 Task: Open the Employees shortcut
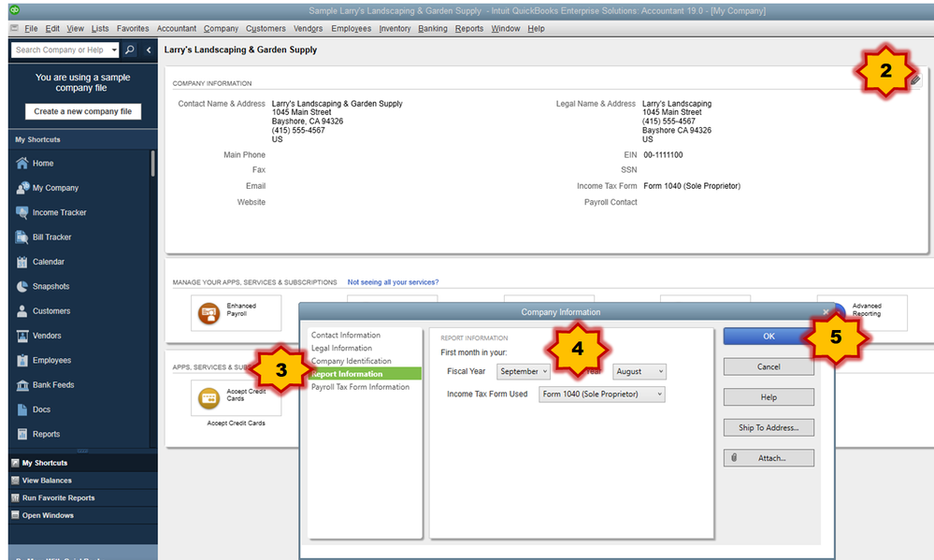[51, 361]
